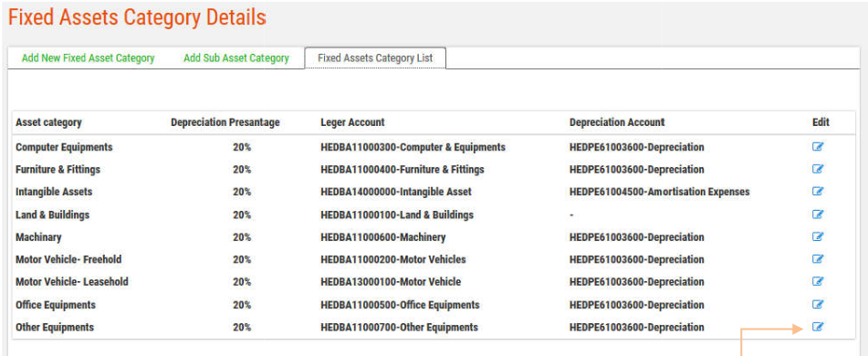Viewport: 868px width, 356px height.
Task: Select the Office Equipments row name
Action: pos(56,305)
